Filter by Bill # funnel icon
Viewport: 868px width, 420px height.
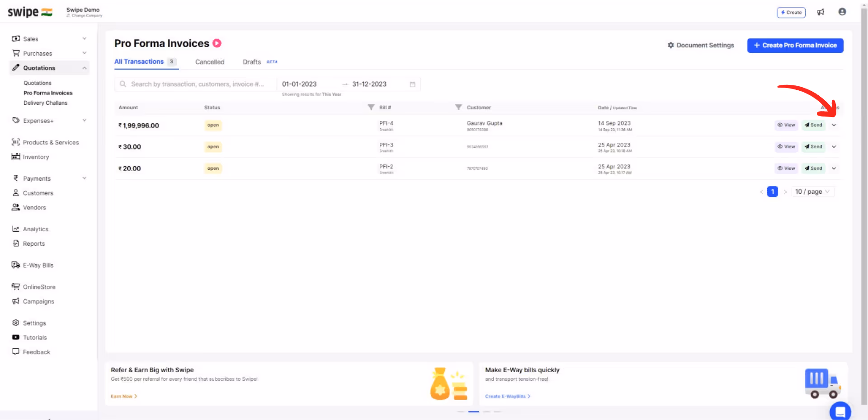[x=458, y=107]
